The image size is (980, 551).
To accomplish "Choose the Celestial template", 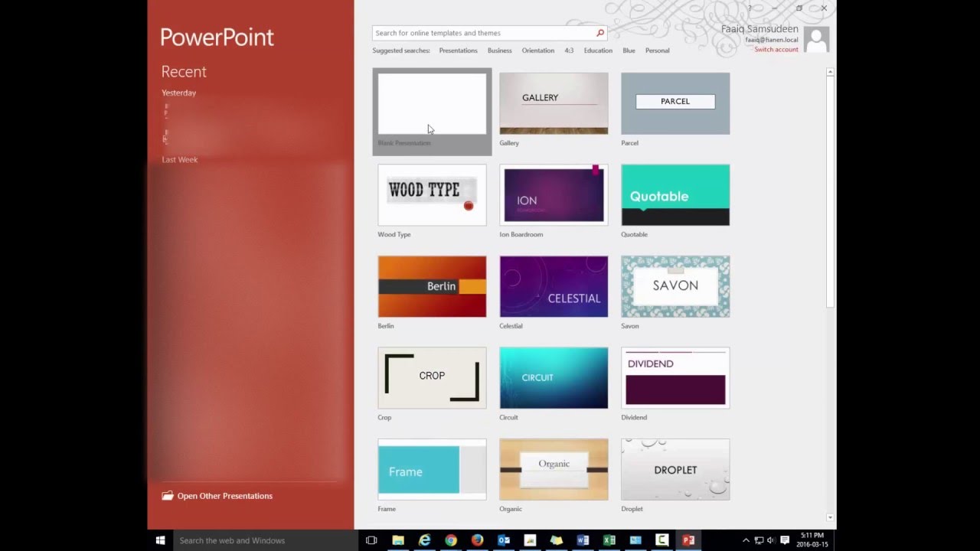I will pyautogui.click(x=554, y=286).
